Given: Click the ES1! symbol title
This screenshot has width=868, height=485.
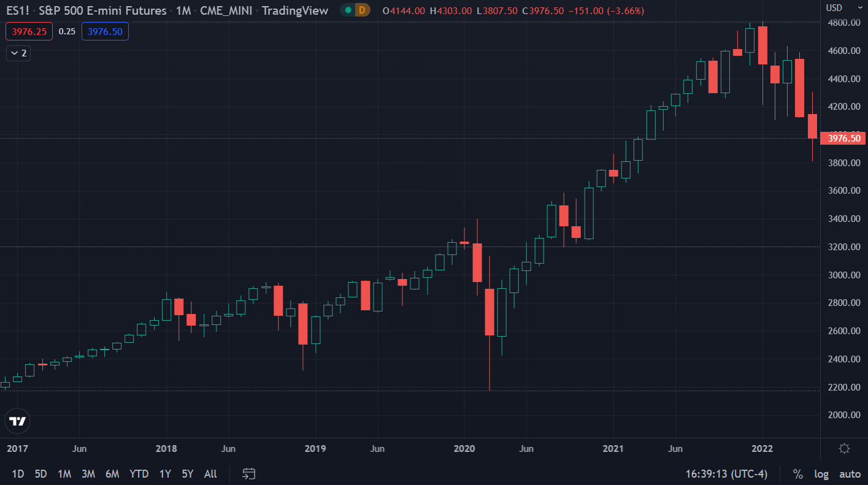Looking at the screenshot, I should (17, 10).
